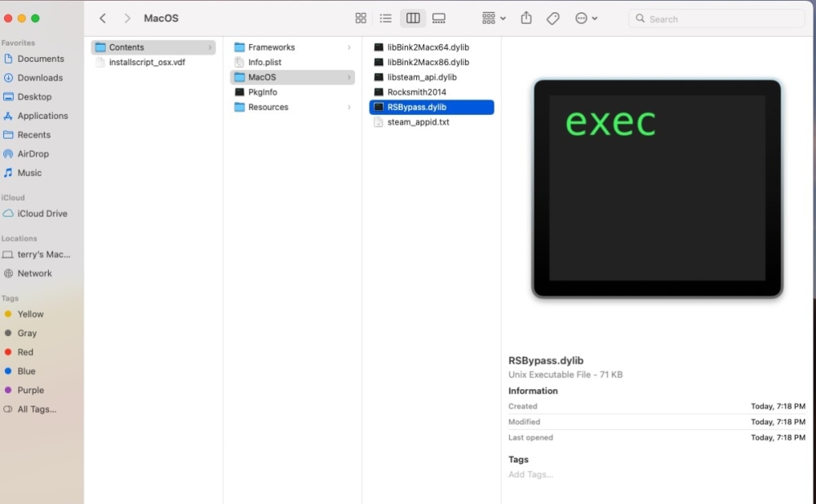Select steam_appid.txt file
The image size is (816, 504).
(x=418, y=122)
